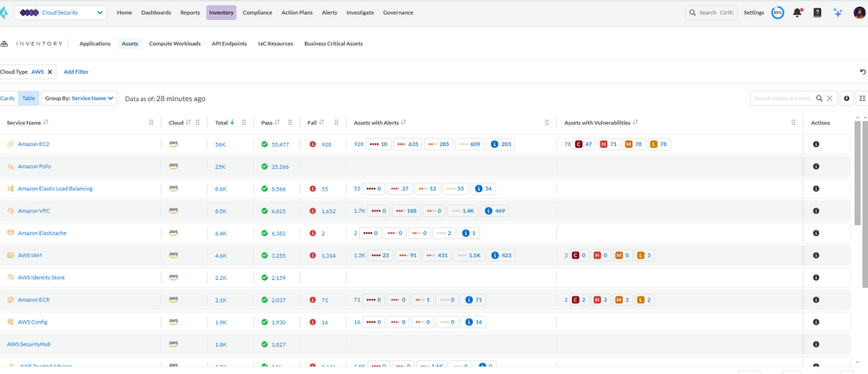
Task: Open the help documentation book icon
Action: click(817, 13)
